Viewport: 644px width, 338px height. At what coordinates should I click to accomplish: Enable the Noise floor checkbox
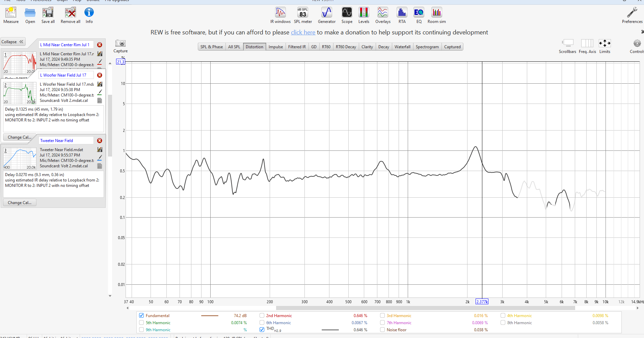coord(382,330)
